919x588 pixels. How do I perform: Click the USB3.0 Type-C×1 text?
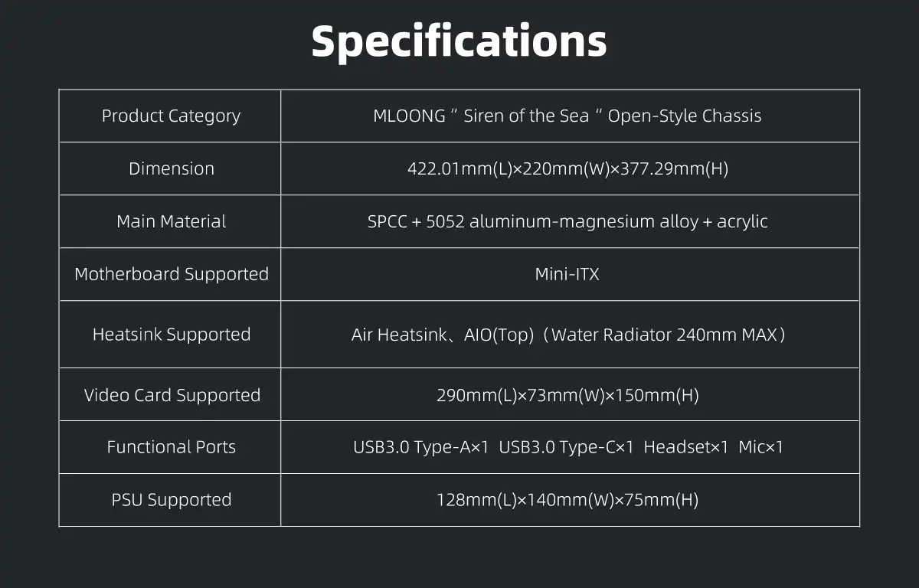(x=566, y=447)
